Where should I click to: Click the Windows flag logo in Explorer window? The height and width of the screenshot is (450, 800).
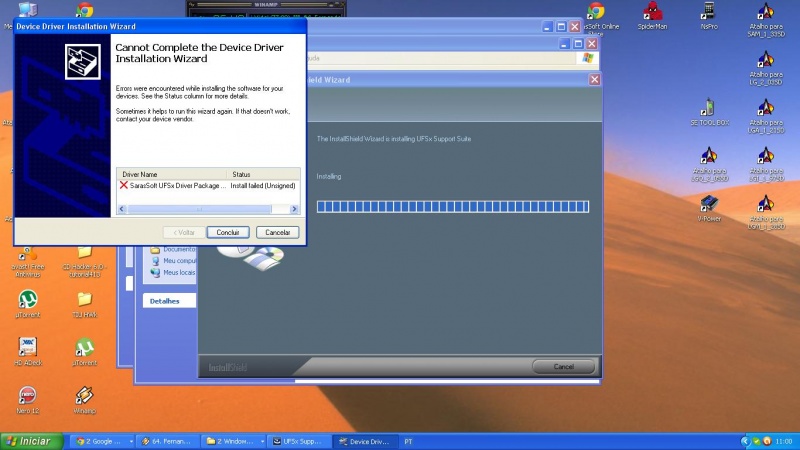[x=588, y=58]
